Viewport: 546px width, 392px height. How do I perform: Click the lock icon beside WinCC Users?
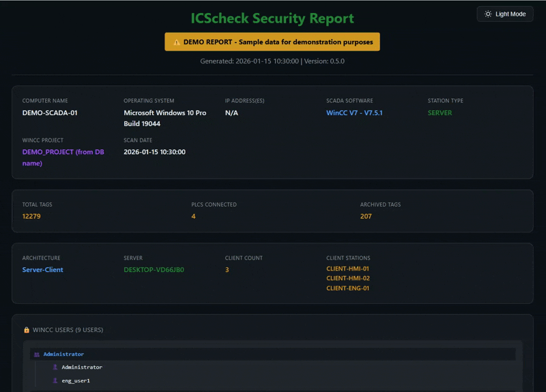point(27,330)
